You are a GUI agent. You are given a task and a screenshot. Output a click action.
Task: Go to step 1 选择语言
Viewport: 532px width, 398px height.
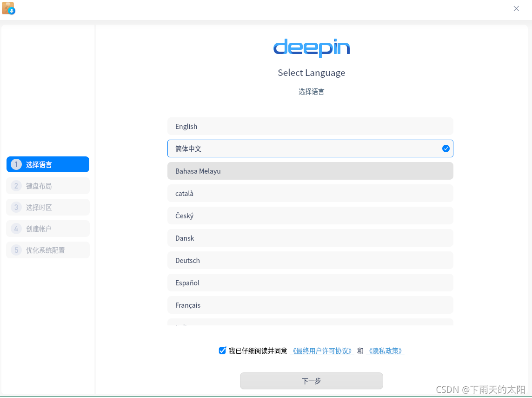[x=48, y=164]
